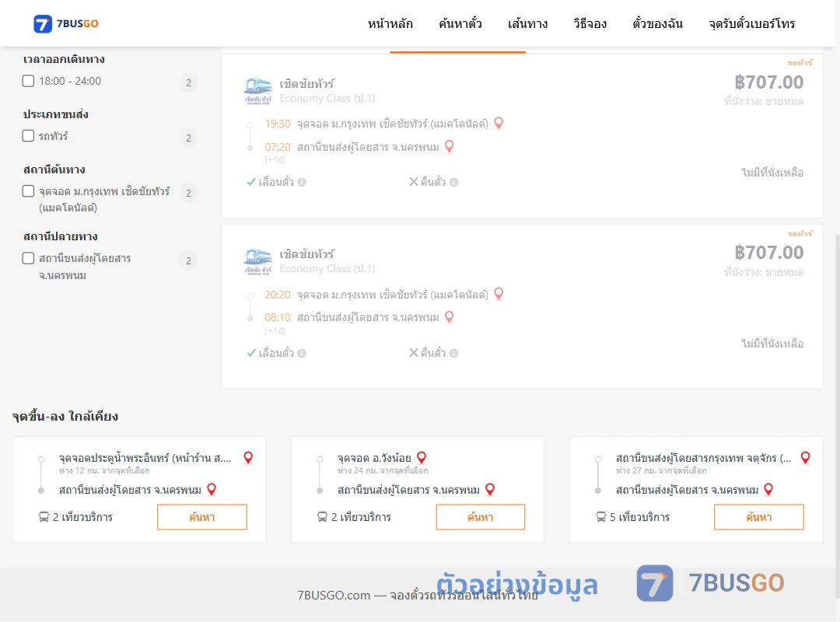Click the จุดขึ้น-ลง ใกล้เคียง heading
The width and height of the screenshot is (840, 622).
65,416
